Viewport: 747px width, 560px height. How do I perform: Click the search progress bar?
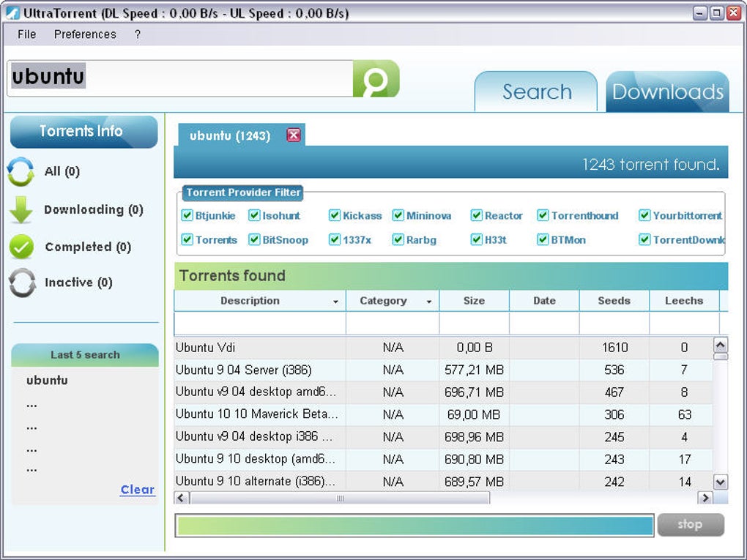pos(414,526)
